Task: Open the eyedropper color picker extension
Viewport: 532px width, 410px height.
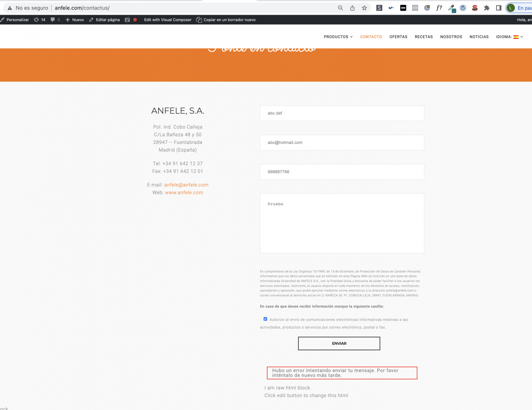Action: pos(452,8)
